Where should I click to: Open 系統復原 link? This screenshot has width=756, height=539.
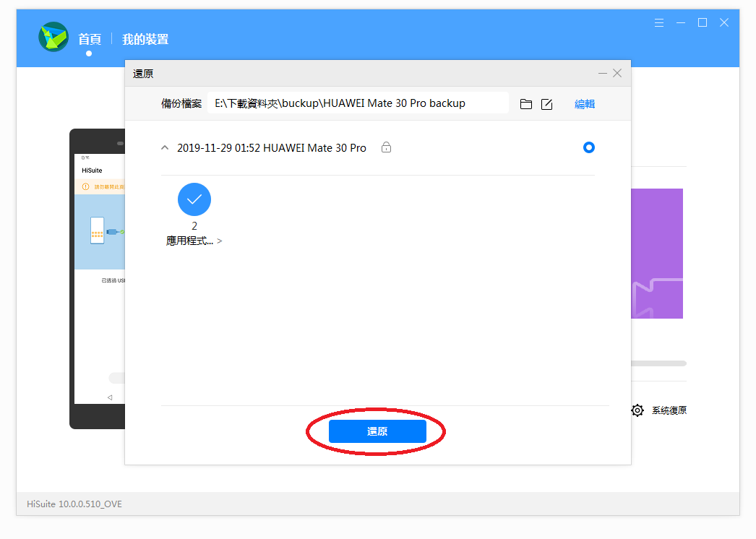coord(669,410)
